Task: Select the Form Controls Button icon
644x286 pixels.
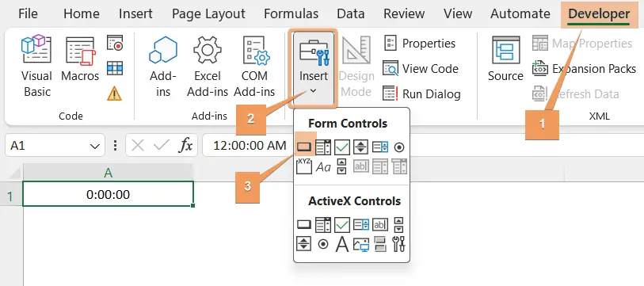Action: point(304,147)
